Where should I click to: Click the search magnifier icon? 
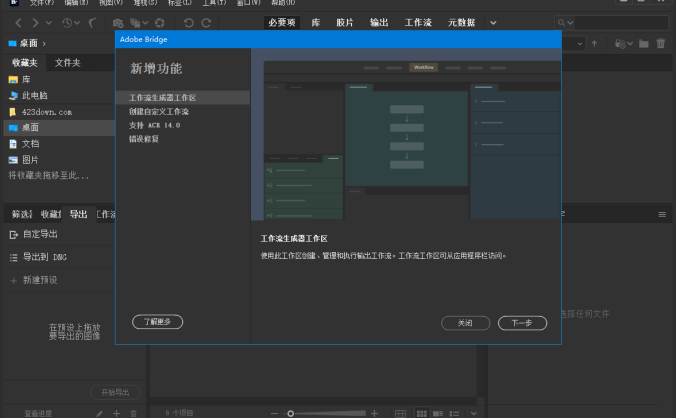coord(561,23)
